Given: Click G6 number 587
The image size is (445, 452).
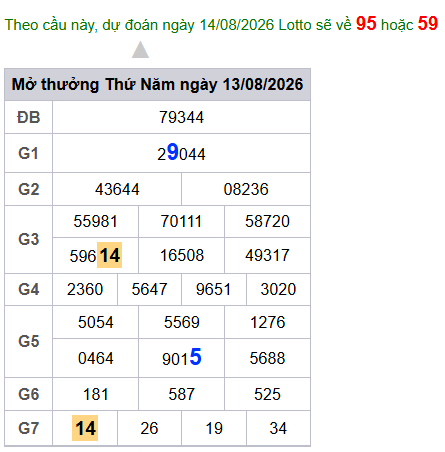Looking at the screenshot, I should pos(181,394).
